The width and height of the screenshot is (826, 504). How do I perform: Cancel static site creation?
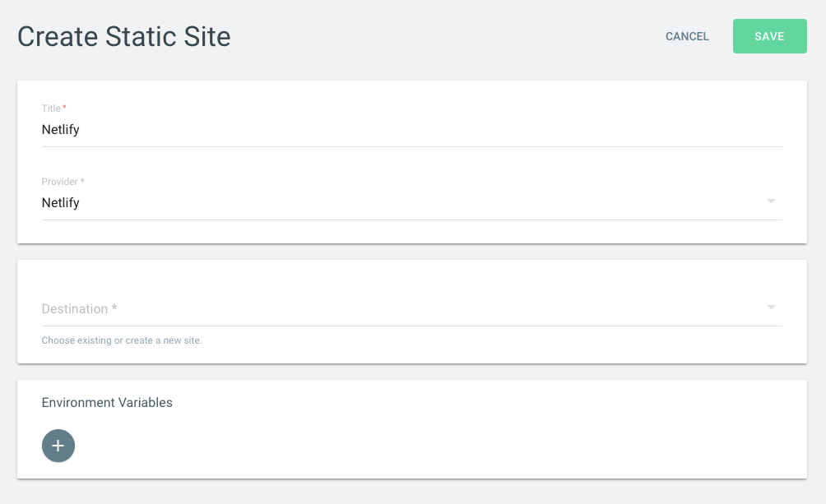pos(687,36)
